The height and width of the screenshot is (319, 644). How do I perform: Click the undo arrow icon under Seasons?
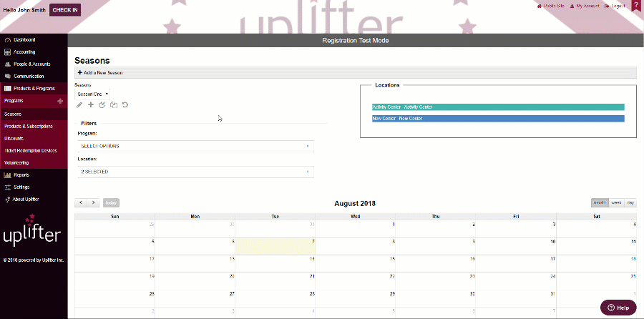click(125, 105)
